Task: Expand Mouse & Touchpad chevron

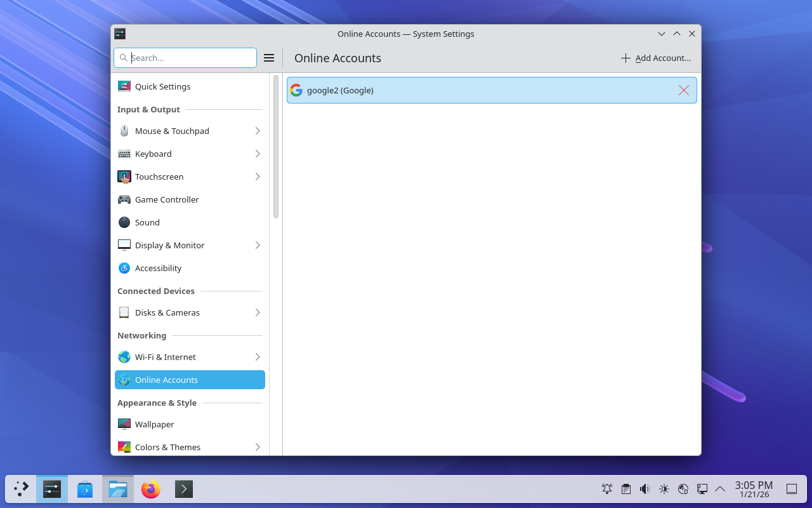Action: 258,131
